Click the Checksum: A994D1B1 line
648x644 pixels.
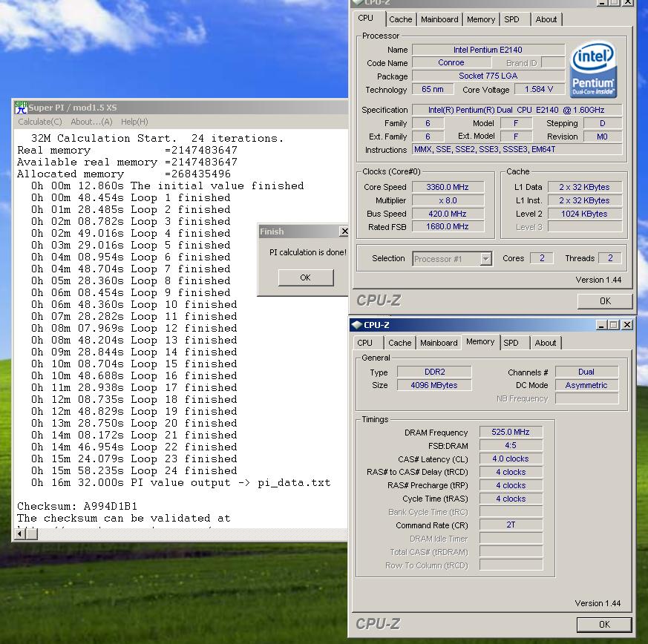(x=77, y=507)
